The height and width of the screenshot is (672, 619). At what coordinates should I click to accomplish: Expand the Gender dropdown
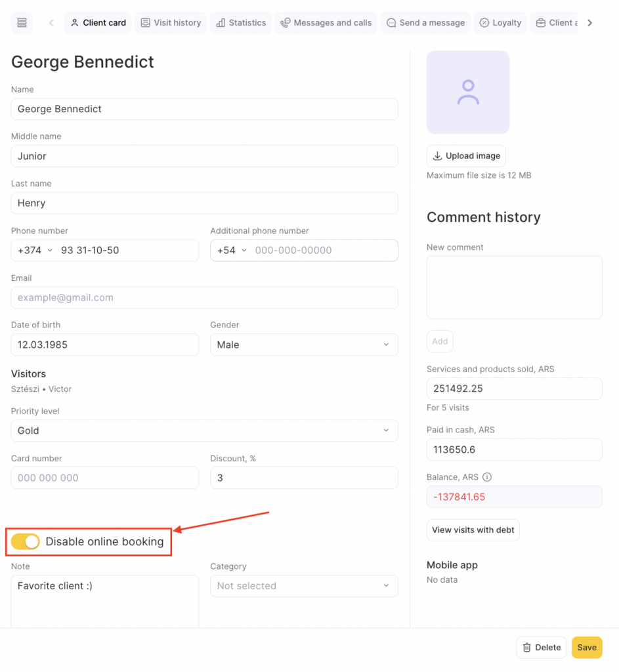tap(304, 345)
